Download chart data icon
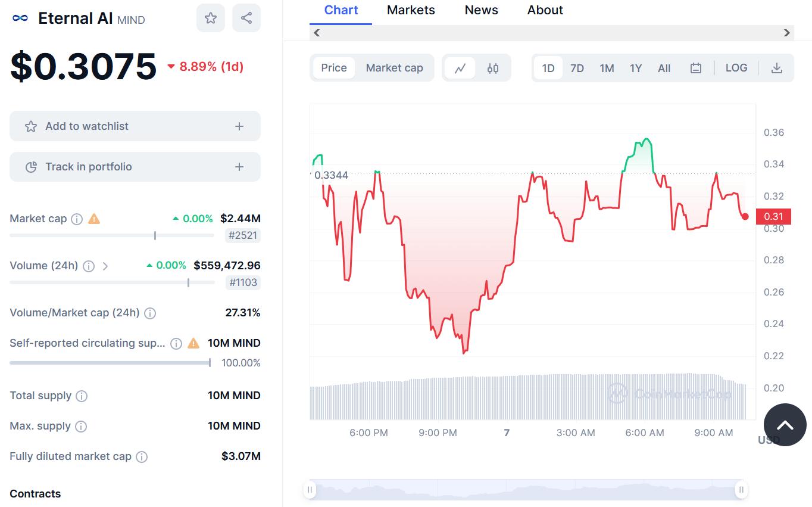This screenshot has height=507, width=812. pyautogui.click(x=776, y=68)
